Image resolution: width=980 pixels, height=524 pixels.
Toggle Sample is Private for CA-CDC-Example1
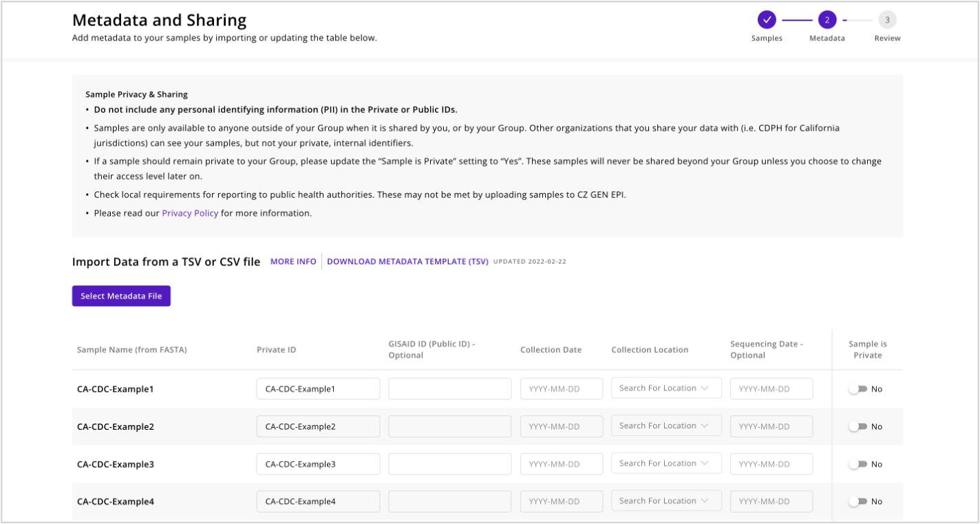tap(857, 389)
